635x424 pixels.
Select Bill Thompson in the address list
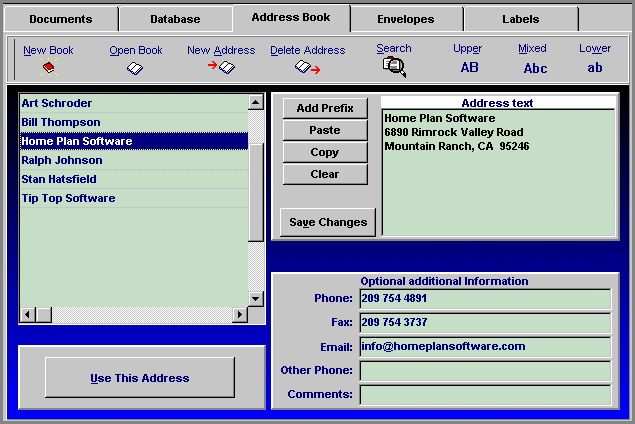(x=134, y=122)
